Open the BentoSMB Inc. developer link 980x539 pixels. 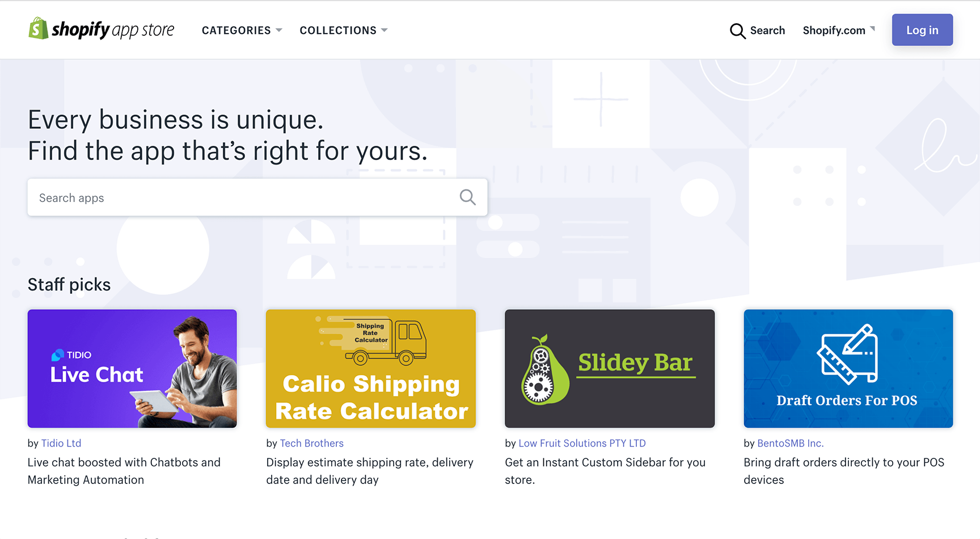click(x=791, y=443)
